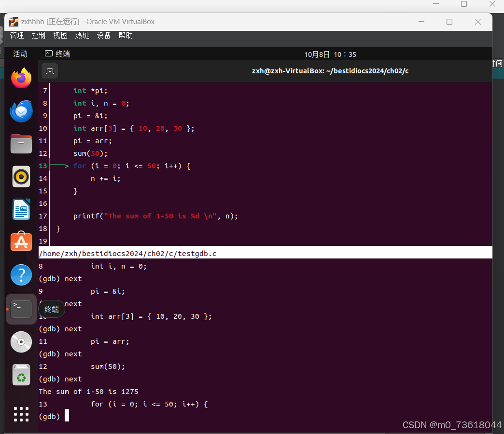Screen dimensions: 504x434
Task: Open the 管理 menu in VirtualBox
Action: [x=16, y=35]
